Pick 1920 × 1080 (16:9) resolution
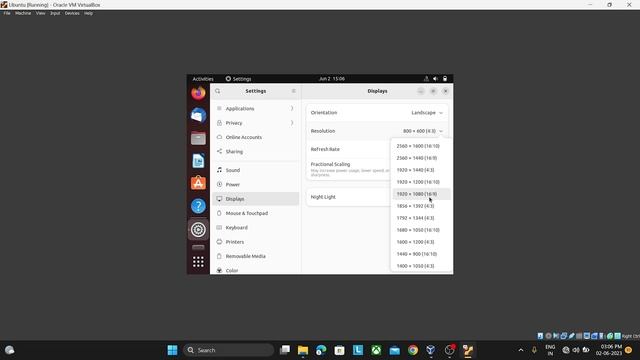Screen dimensions: 640x360 coord(421,194)
